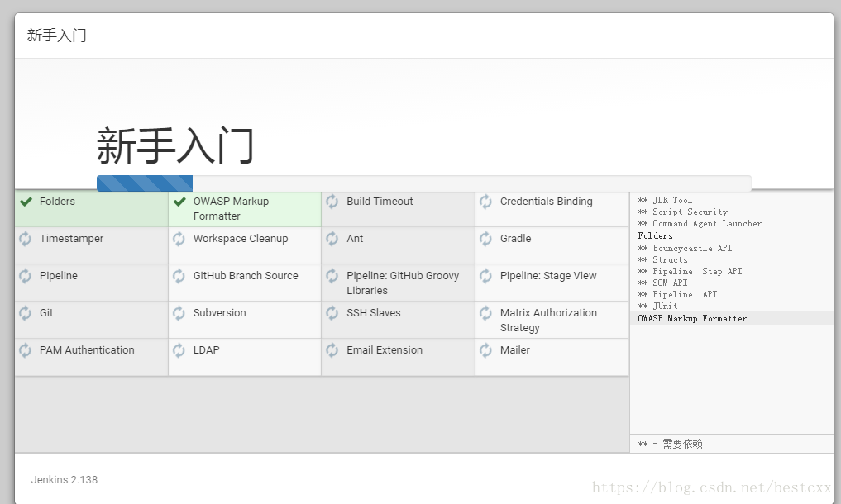This screenshot has width=841, height=504.
Task: Click the pending spinner icon for Credentials Binding
Action: (486, 202)
